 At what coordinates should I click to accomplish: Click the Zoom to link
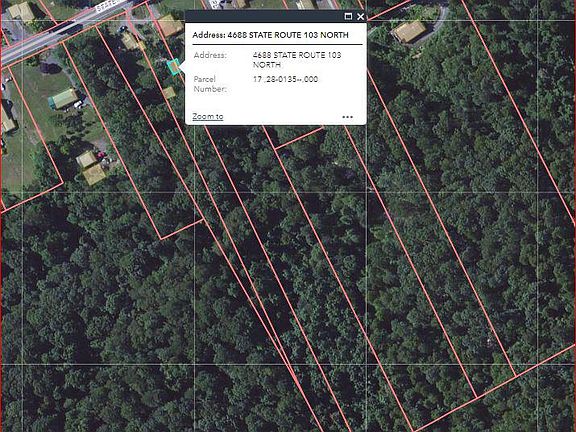[x=208, y=116]
